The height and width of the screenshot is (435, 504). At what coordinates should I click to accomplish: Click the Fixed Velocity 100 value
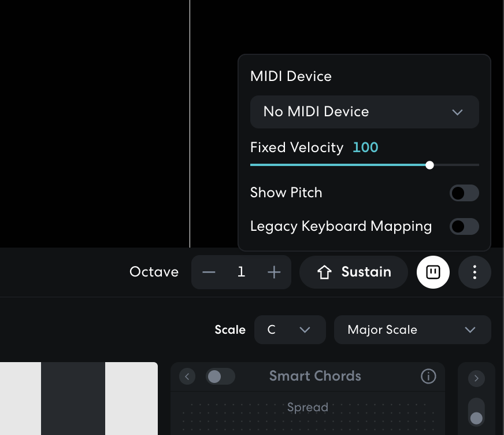pyautogui.click(x=365, y=148)
